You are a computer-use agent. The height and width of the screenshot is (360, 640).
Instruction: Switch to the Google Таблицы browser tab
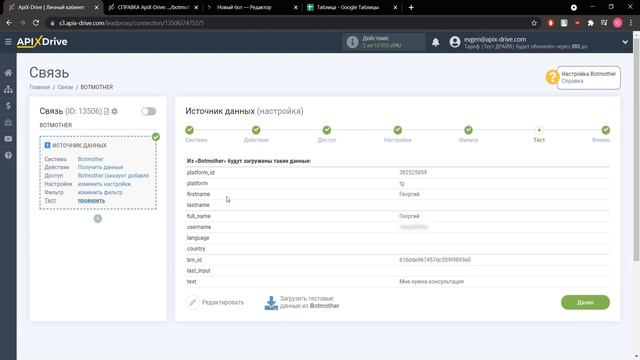tap(351, 7)
